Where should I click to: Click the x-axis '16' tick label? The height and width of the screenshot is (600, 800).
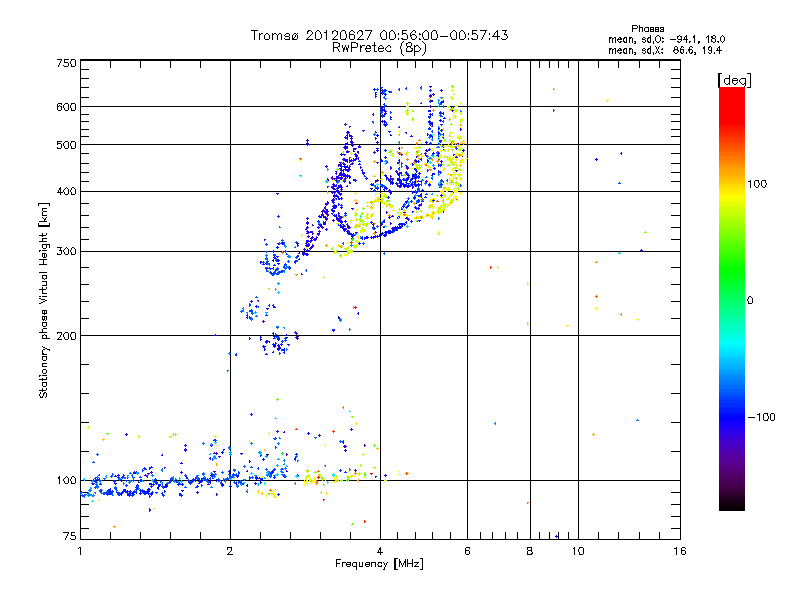[x=680, y=551]
